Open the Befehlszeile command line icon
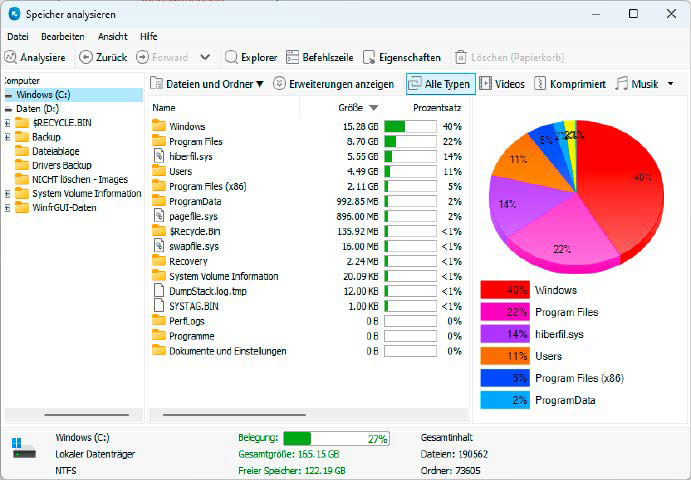 [x=292, y=57]
